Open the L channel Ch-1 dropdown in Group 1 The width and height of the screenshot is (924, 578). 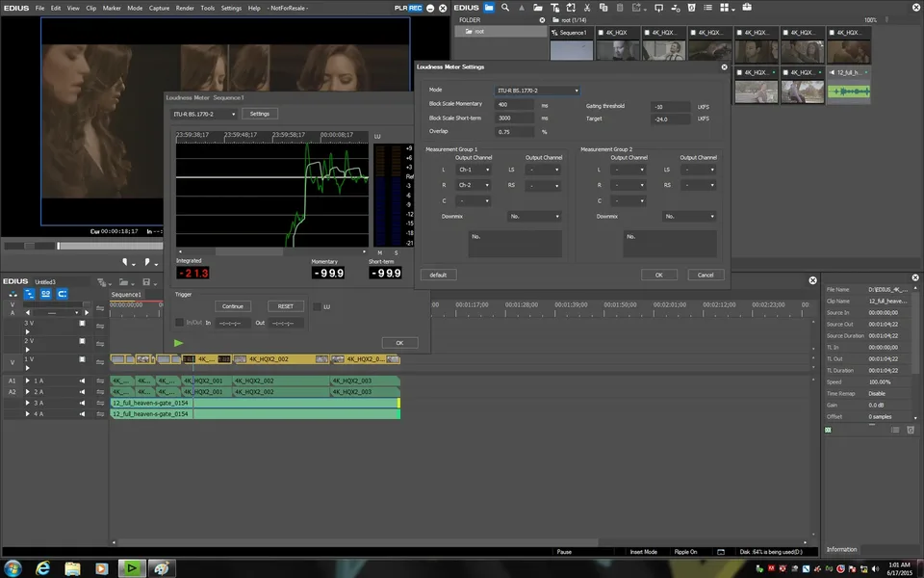coord(474,170)
